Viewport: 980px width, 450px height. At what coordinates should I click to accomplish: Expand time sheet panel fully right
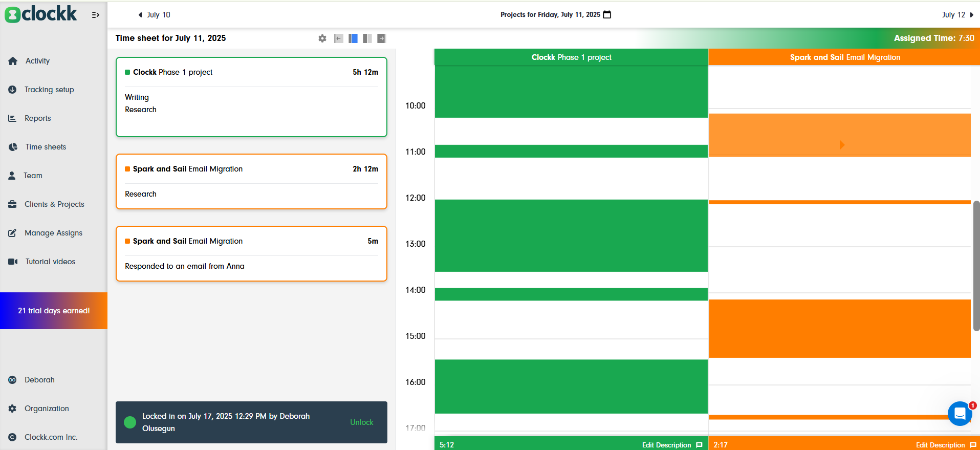point(382,38)
